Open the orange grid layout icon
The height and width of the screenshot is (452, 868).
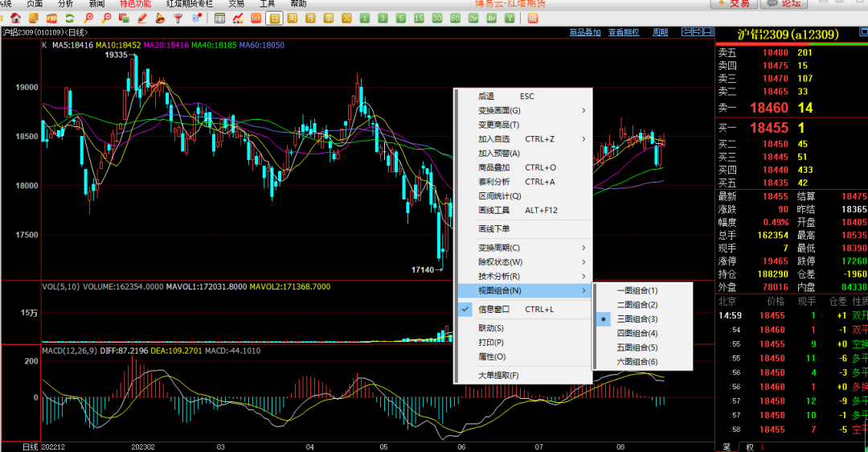pyautogui.click(x=533, y=18)
